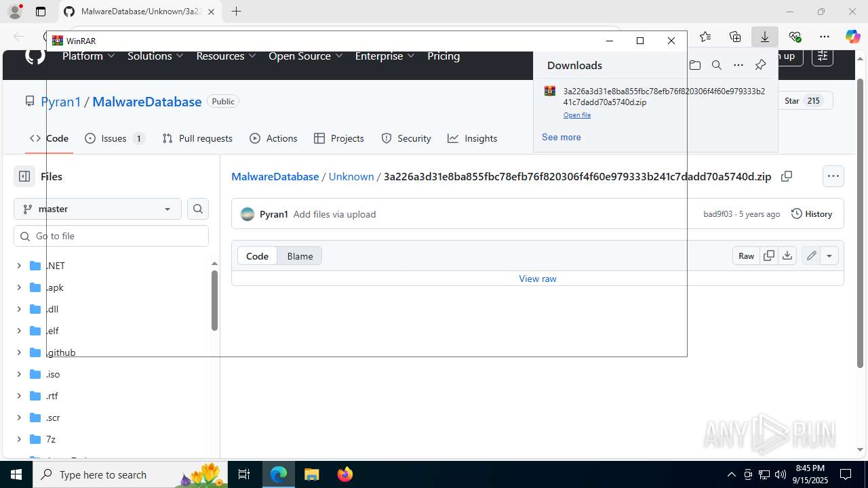Screen dimensions: 868x488
Task: Click the Open file link
Action: (x=577, y=115)
